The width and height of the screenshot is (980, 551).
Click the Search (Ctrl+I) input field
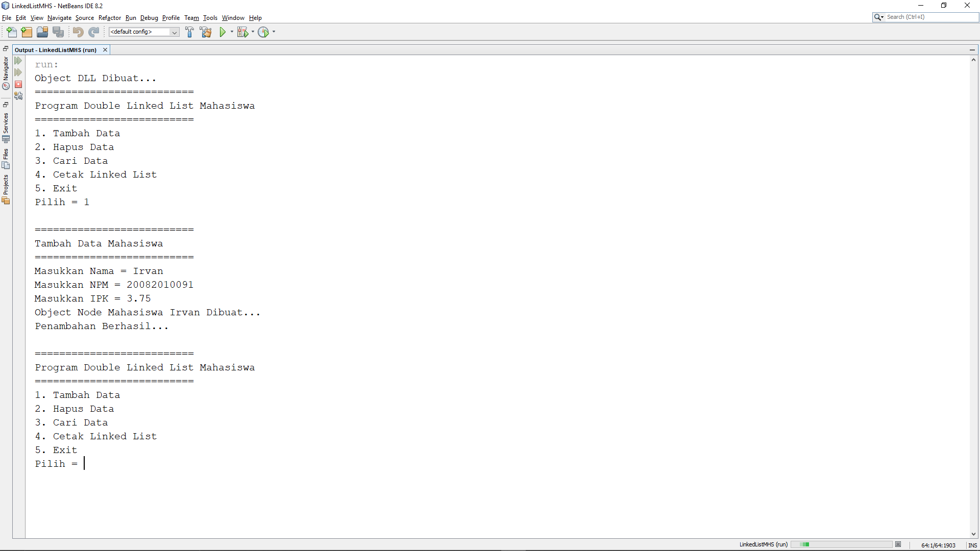click(931, 17)
